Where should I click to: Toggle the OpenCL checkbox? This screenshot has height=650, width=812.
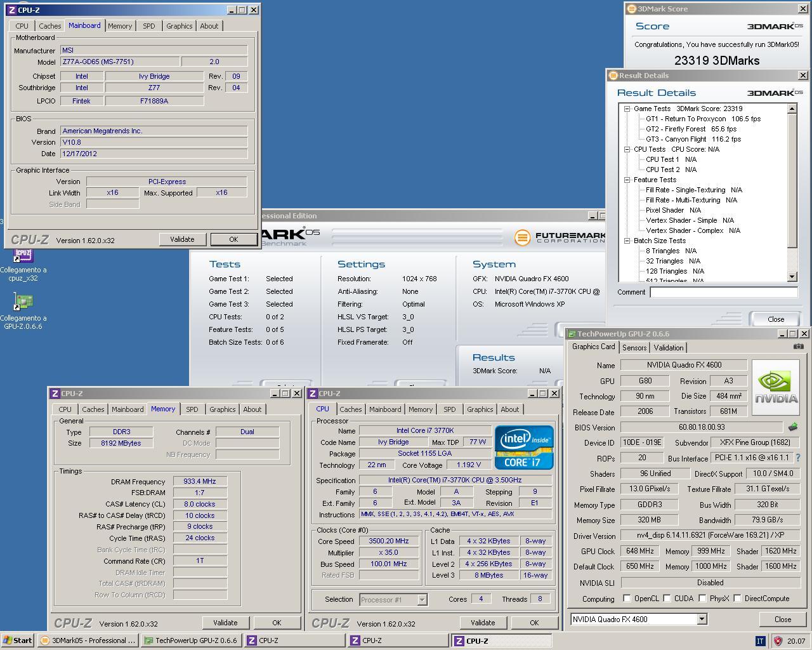627,598
